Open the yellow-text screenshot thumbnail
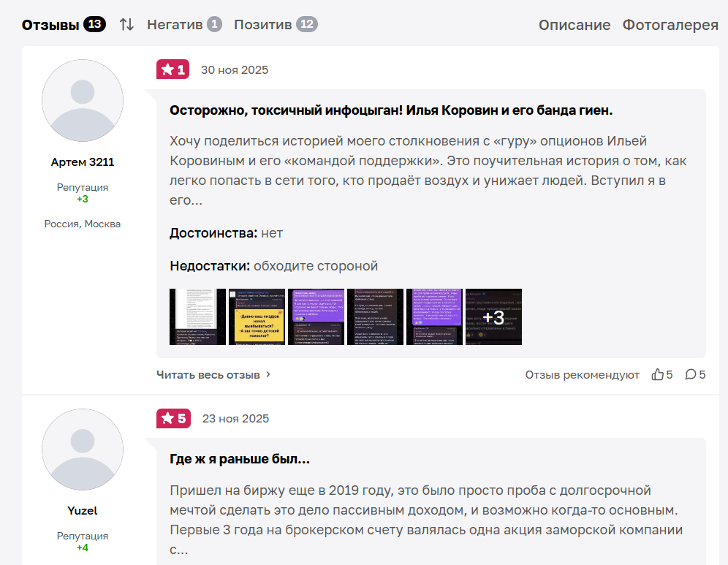The width and height of the screenshot is (728, 565). coord(257,316)
